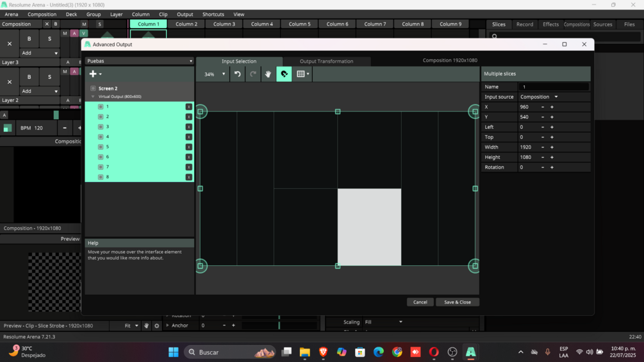
Task: Click the bottom-right corner slice handle
Action: 475,266
